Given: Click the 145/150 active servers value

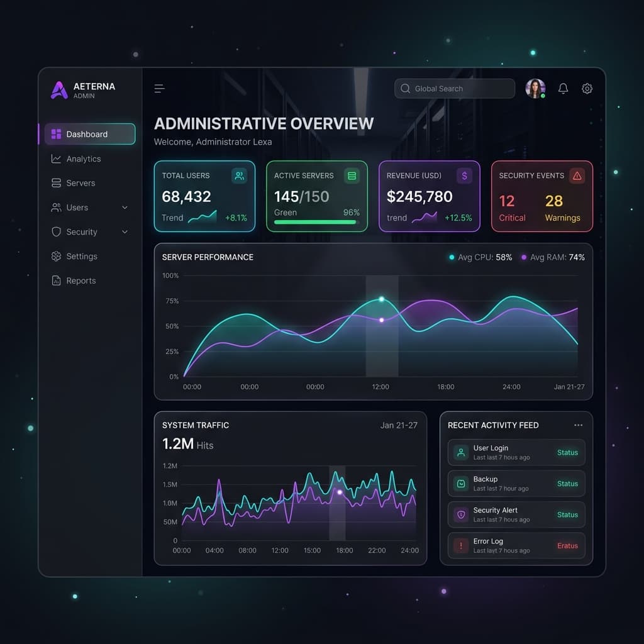Looking at the screenshot, I should pos(301,197).
